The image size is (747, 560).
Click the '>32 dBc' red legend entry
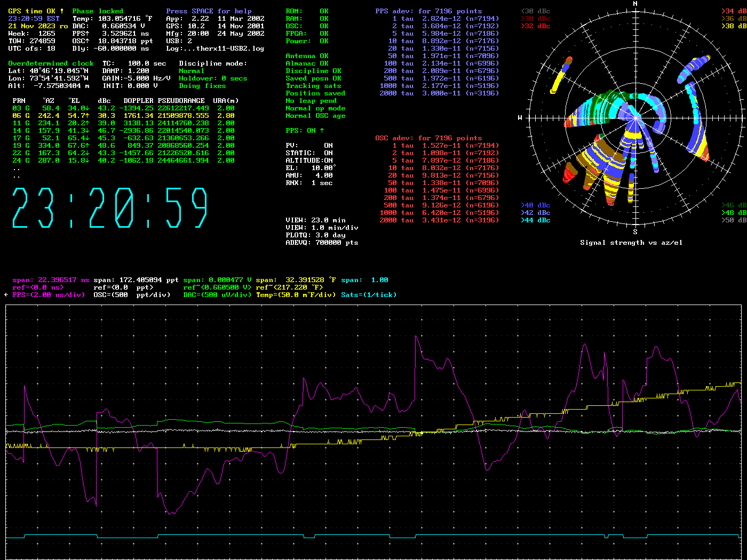(x=535, y=26)
